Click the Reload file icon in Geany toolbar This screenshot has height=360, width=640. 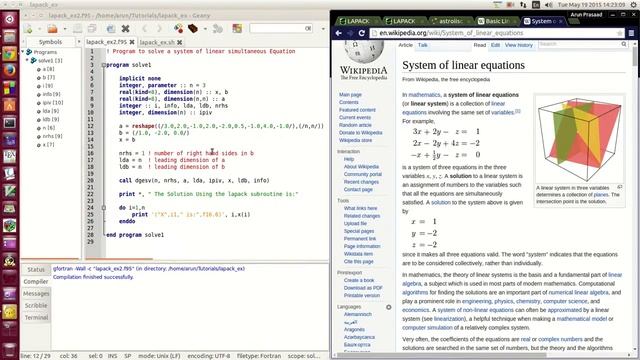111,29
